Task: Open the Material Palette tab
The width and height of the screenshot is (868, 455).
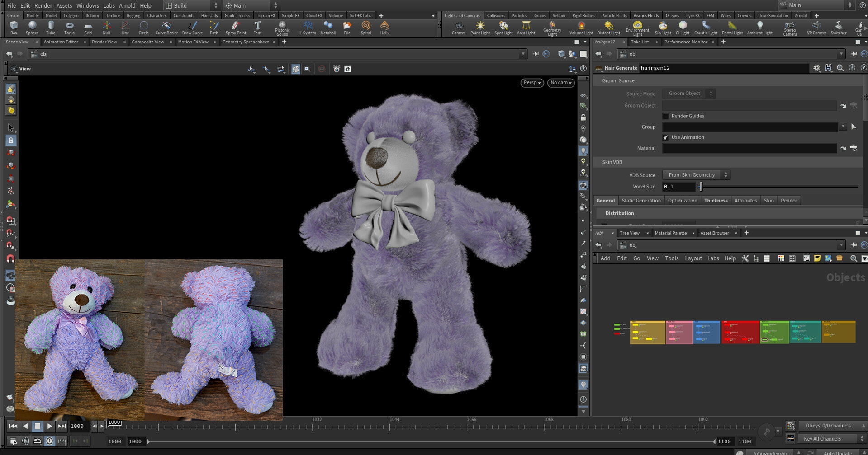Action: pyautogui.click(x=670, y=233)
